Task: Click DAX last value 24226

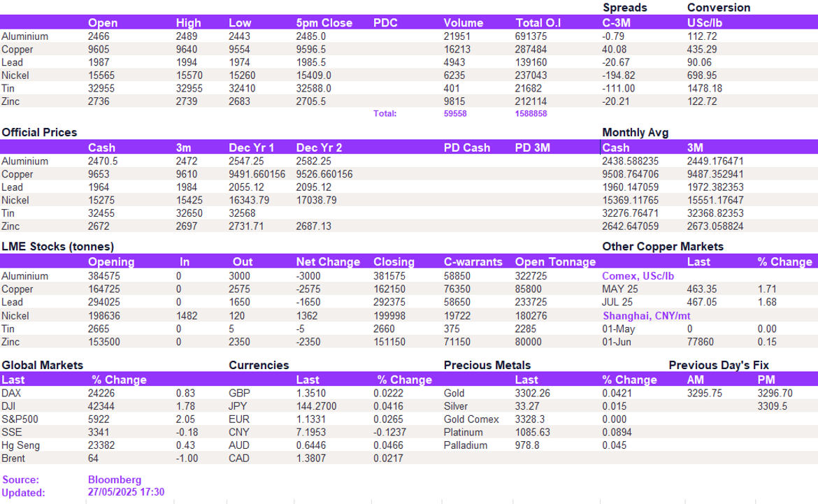Action: 101,394
